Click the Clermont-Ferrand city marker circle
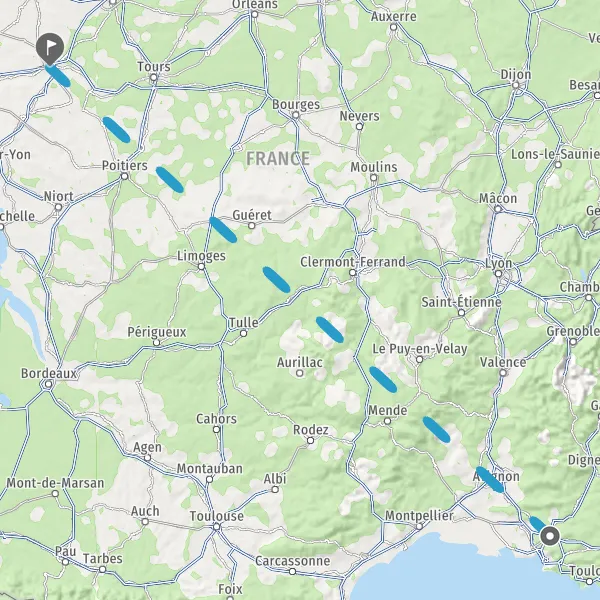The image size is (600, 600). [352, 272]
